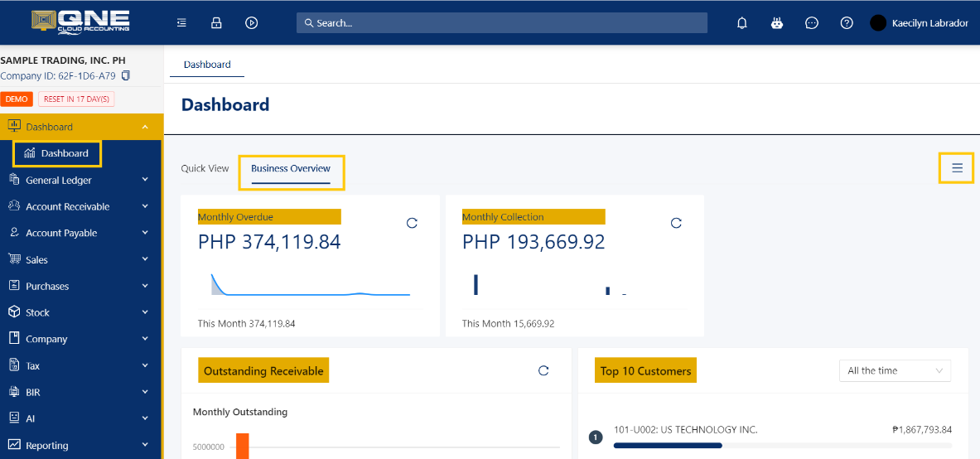Click the PHP 374,119.84 amount
The height and width of the screenshot is (459, 980).
click(x=269, y=242)
